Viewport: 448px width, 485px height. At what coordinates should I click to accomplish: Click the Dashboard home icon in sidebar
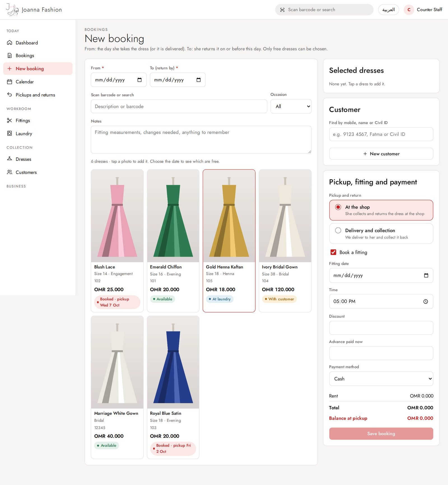(x=10, y=43)
